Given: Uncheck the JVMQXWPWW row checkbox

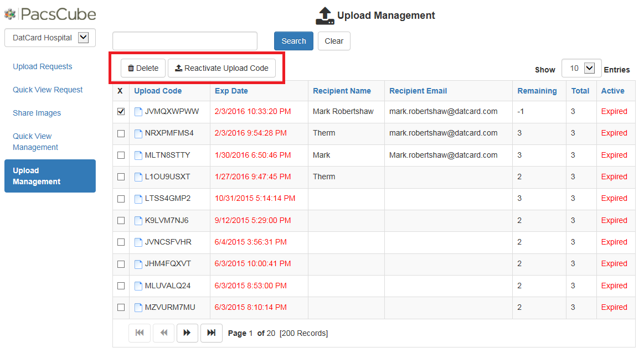Looking at the screenshot, I should pos(121,112).
